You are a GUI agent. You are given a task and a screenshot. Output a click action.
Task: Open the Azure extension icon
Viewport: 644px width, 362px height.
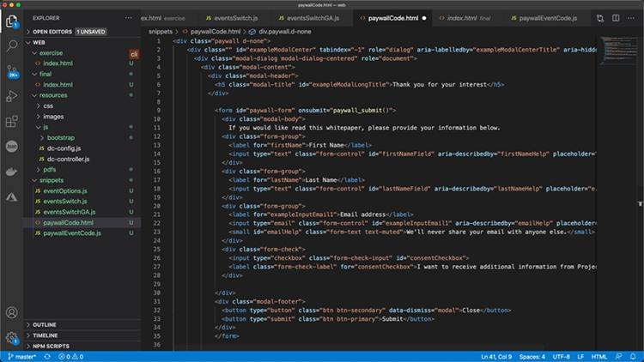tap(12, 196)
